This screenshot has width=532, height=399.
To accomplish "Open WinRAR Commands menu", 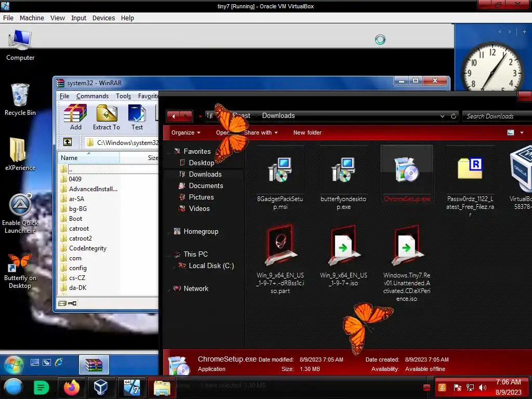I will pos(92,96).
